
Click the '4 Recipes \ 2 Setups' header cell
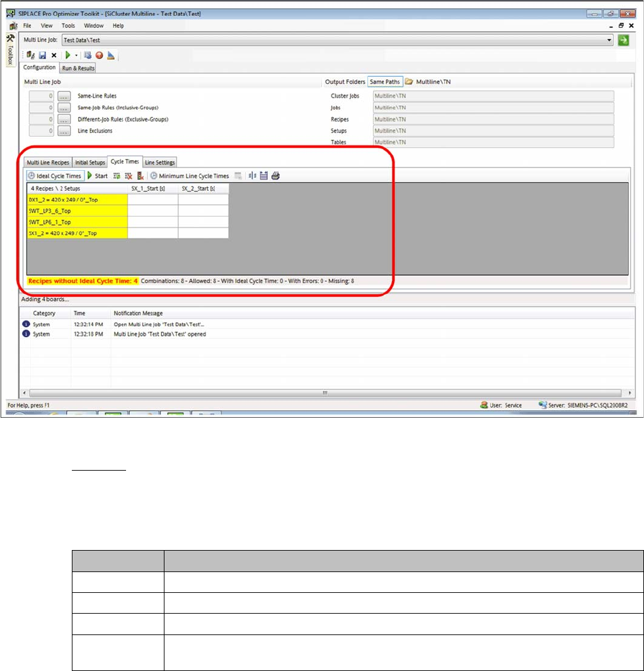77,189
